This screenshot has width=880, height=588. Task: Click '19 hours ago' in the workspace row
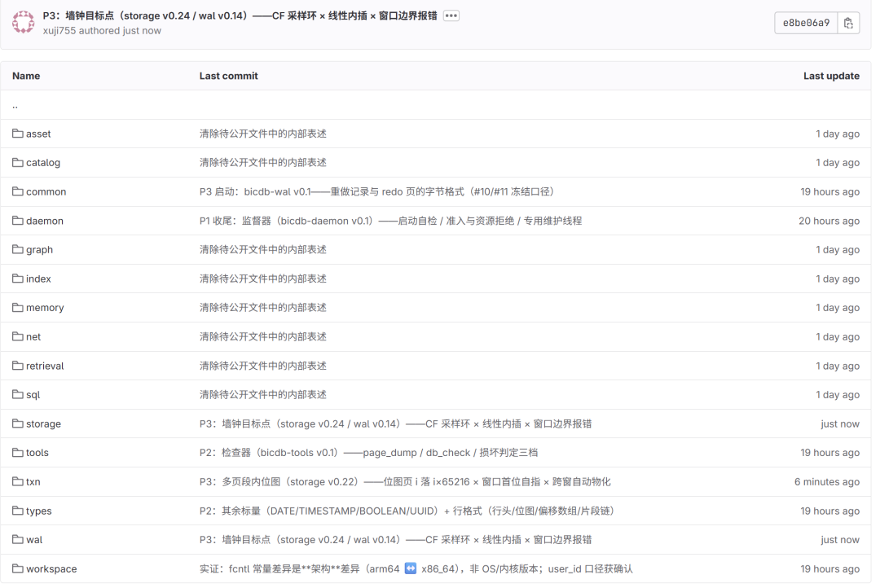[829, 569]
